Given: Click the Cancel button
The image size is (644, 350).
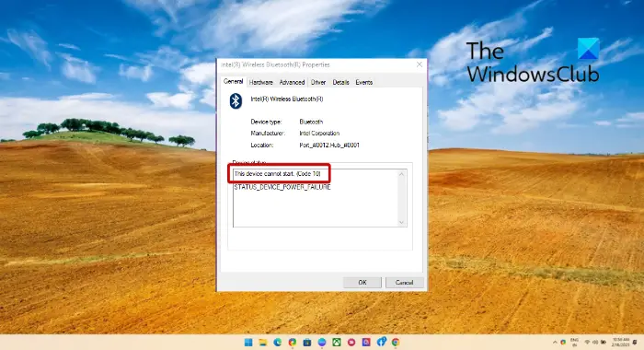Looking at the screenshot, I should coord(404,283).
